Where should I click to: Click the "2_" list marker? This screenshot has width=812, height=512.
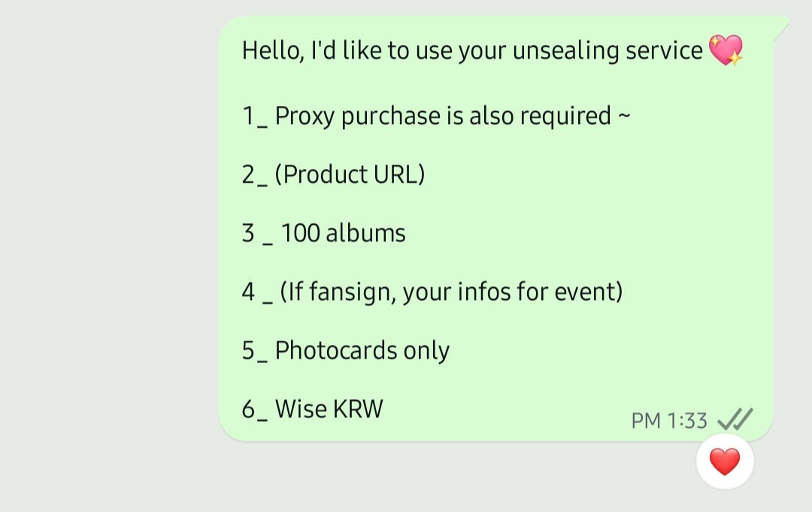point(254,175)
